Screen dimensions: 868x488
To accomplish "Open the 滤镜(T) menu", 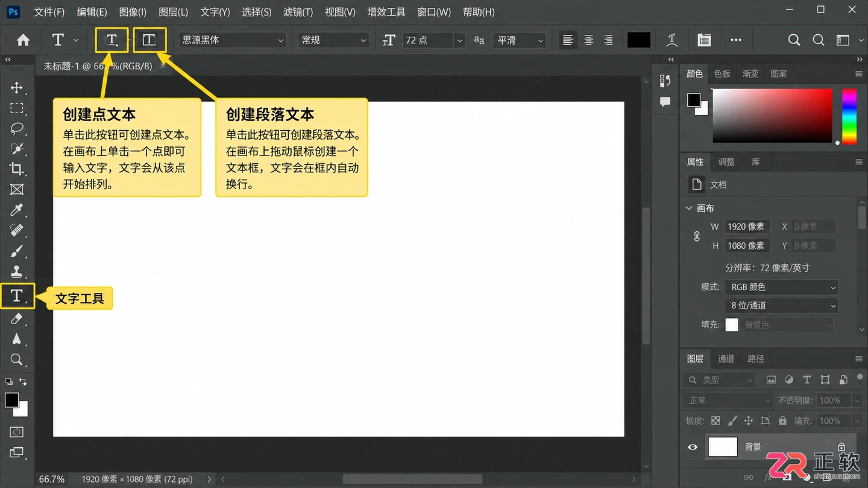I will click(298, 12).
